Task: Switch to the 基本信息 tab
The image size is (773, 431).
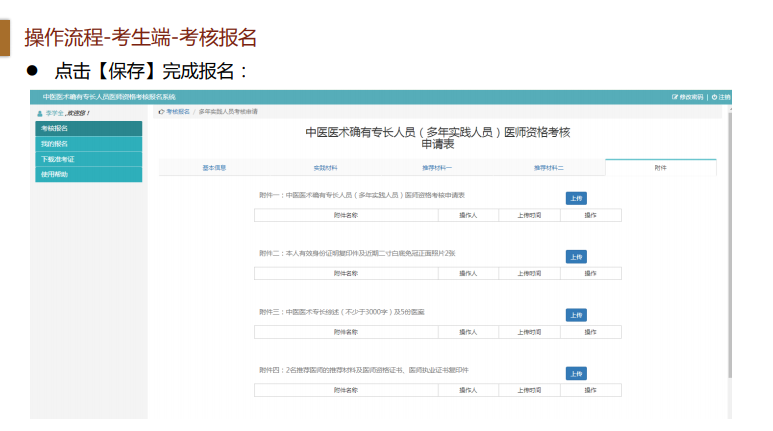Action: tap(214, 168)
